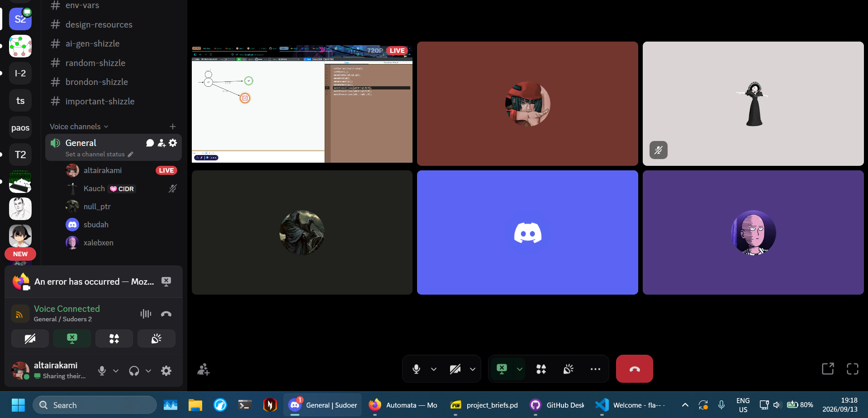
Task: Open User Settings gear next to altairakami
Action: (166, 371)
